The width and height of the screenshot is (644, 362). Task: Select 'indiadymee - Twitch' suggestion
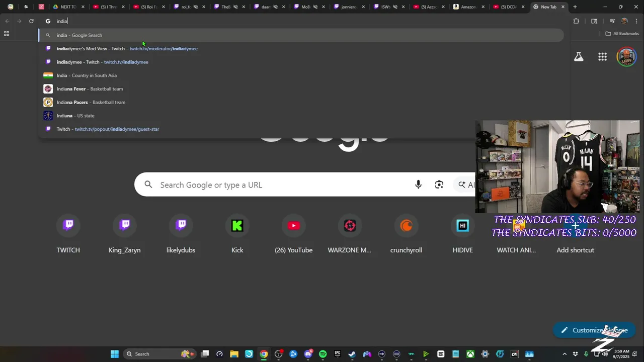pyautogui.click(x=301, y=62)
